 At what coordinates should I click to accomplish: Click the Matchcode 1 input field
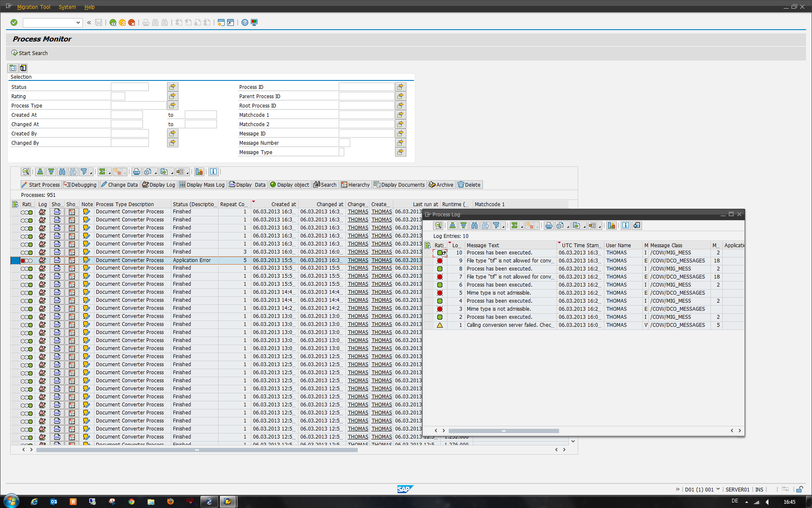coord(366,115)
